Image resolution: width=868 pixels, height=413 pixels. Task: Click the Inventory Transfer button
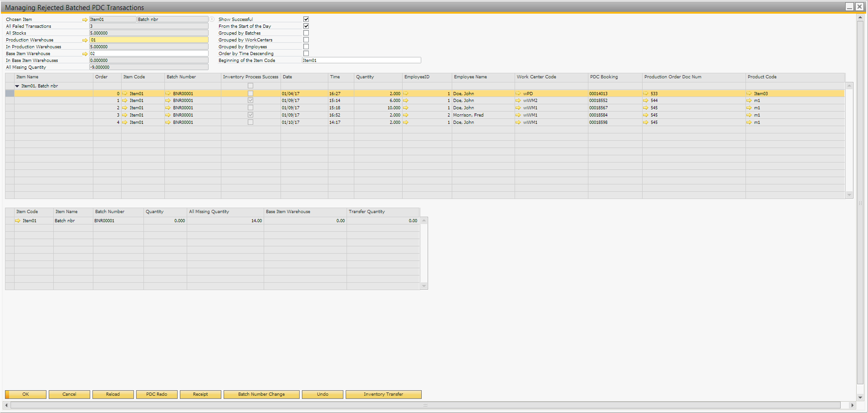tap(383, 394)
